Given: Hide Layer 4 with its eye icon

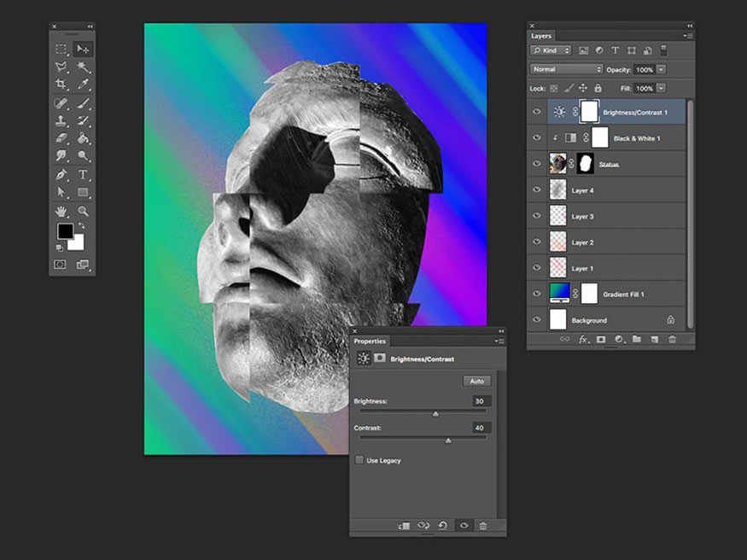Looking at the screenshot, I should [x=537, y=190].
